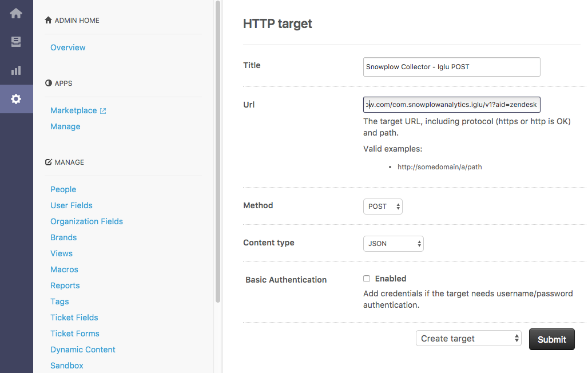
Task: Select the Organization Fields link
Action: click(86, 221)
